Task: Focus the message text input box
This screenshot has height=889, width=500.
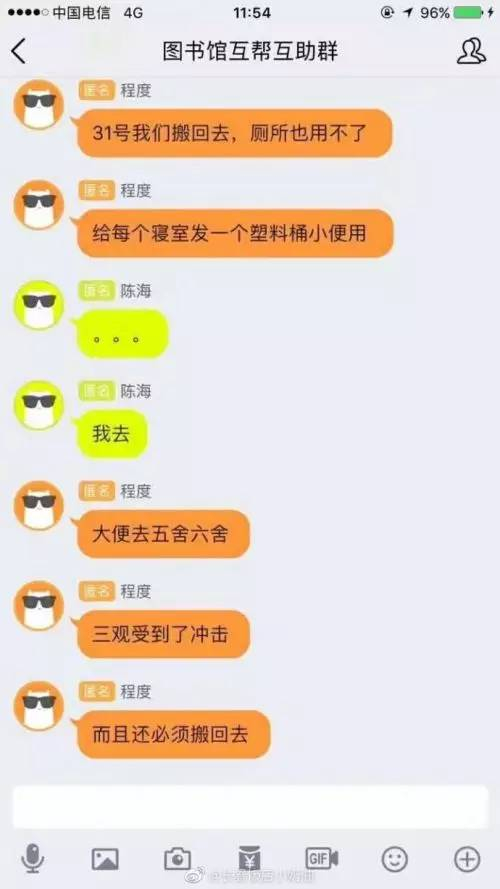Action: point(250,806)
